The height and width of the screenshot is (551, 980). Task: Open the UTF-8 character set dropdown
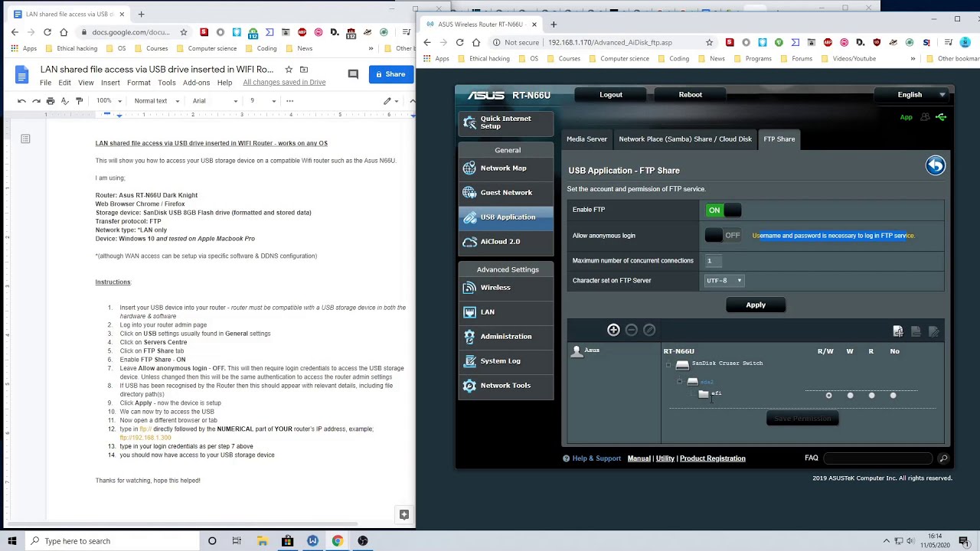(x=724, y=280)
